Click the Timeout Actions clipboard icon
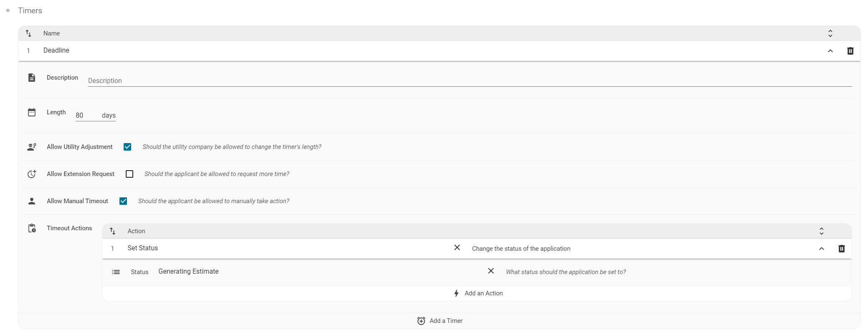The width and height of the screenshot is (868, 335). tap(32, 228)
